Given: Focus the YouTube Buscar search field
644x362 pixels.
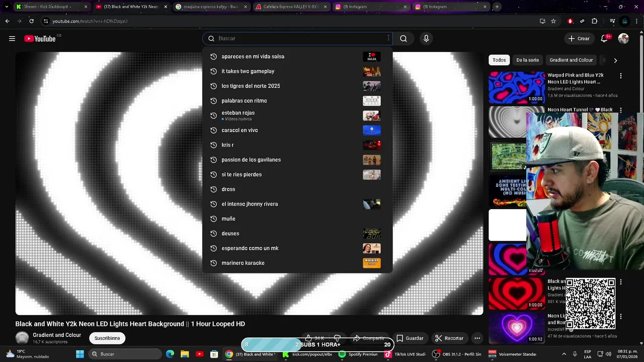Looking at the screenshot, I should click(297, 39).
